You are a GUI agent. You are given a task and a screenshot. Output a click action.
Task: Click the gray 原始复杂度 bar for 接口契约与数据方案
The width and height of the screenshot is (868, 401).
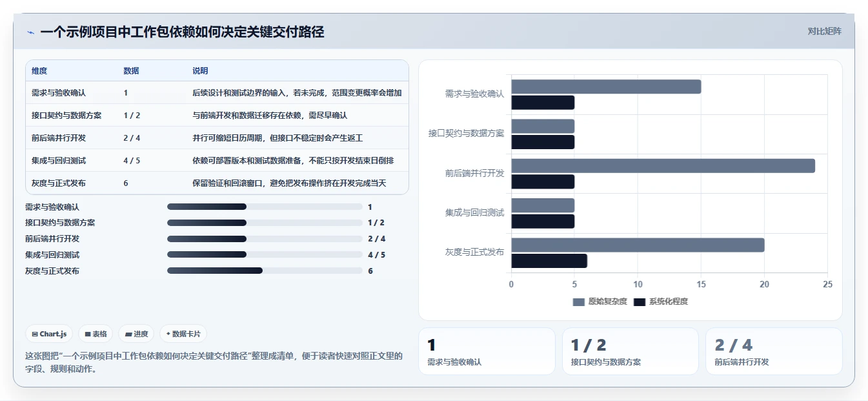point(543,126)
